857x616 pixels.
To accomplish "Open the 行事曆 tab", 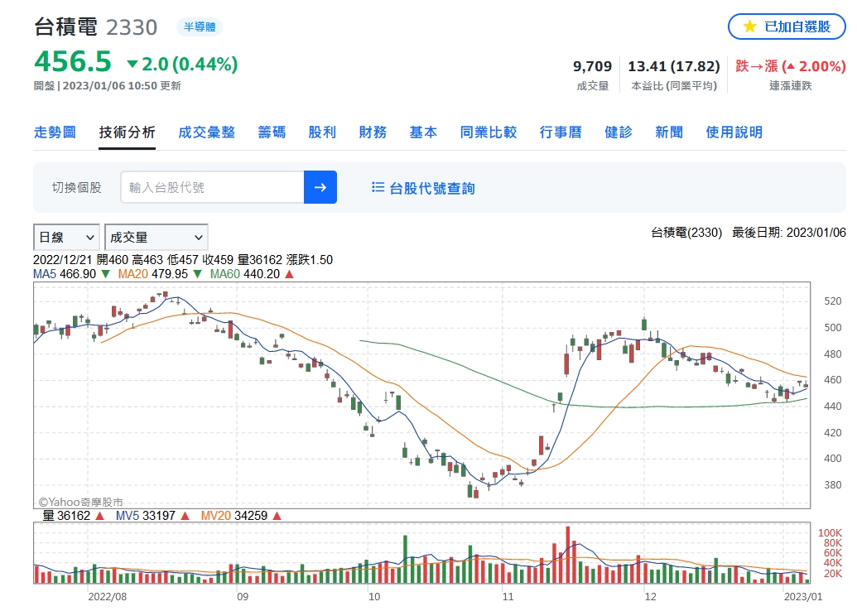I will coord(561,132).
